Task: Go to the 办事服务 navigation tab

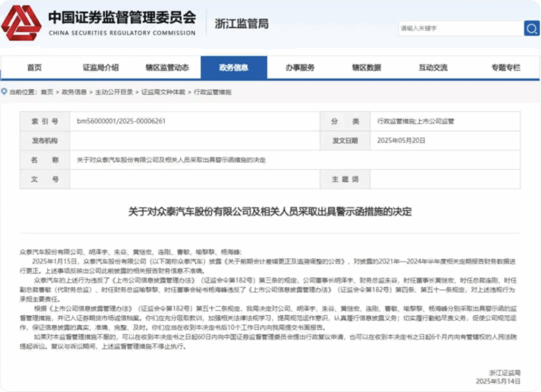Action: click(300, 68)
